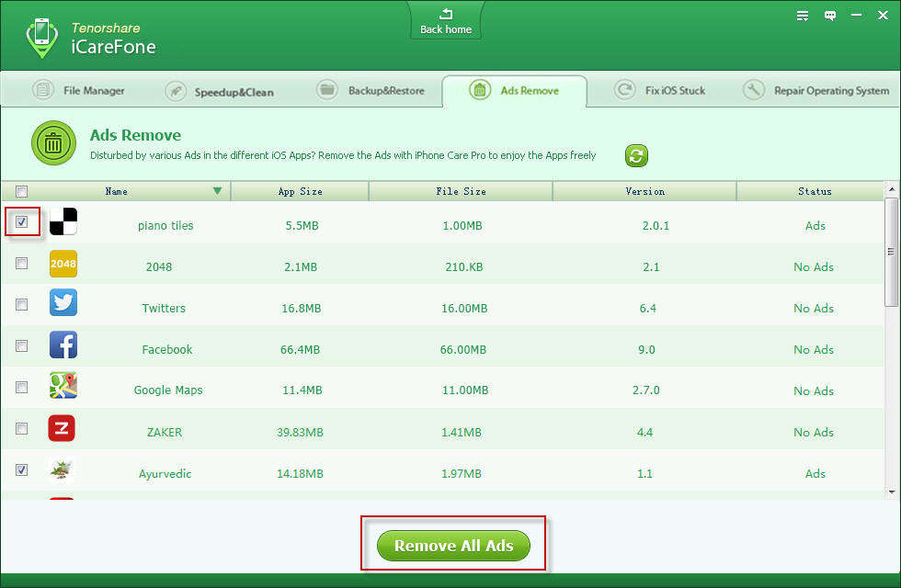The height and width of the screenshot is (588, 901).
Task: Check the Google Maps checkbox
Action: (22, 387)
